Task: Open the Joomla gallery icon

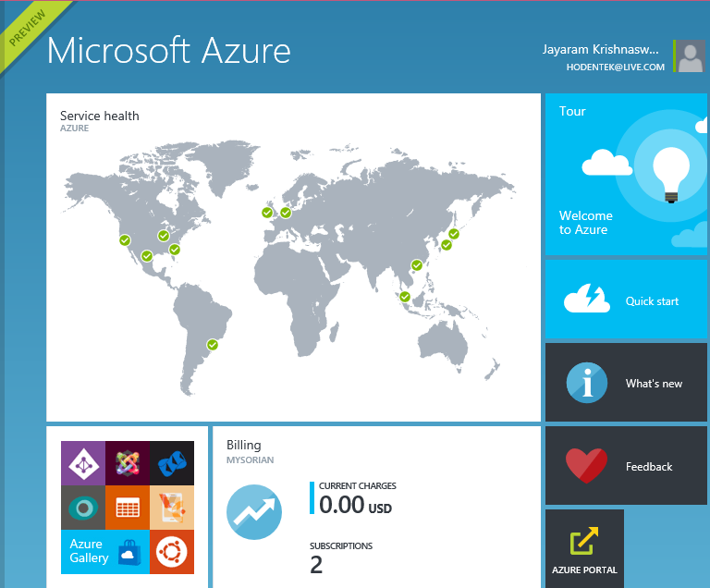Action: (x=128, y=463)
